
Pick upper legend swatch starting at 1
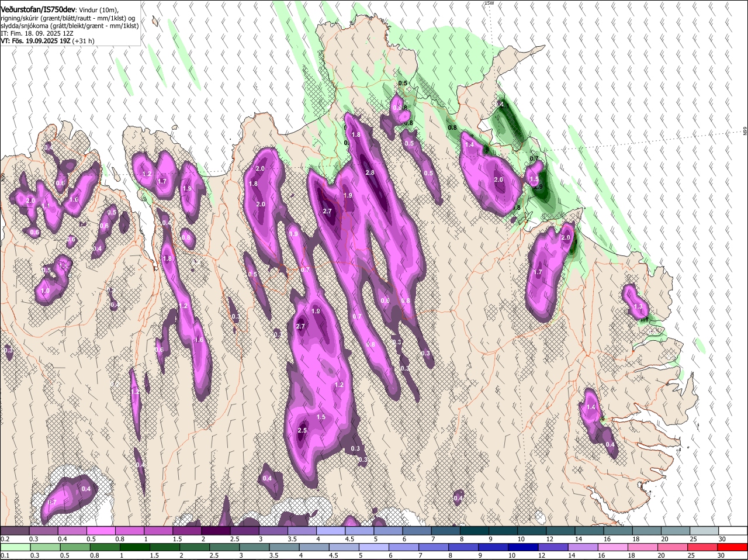(158, 531)
